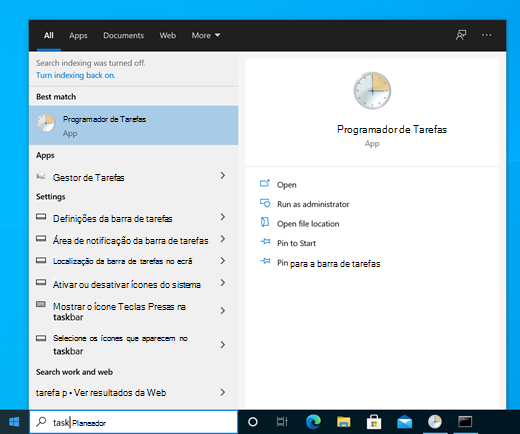Image resolution: width=520 pixels, height=434 pixels.
Task: Click Turn indexing back on link
Action: (76, 75)
